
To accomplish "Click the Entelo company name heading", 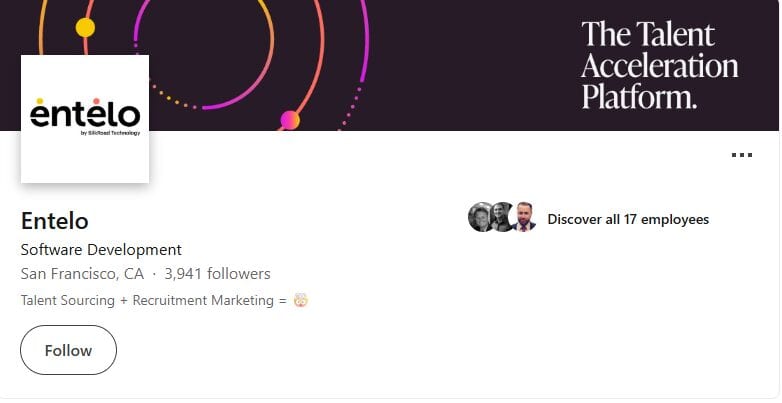I will coord(55,221).
